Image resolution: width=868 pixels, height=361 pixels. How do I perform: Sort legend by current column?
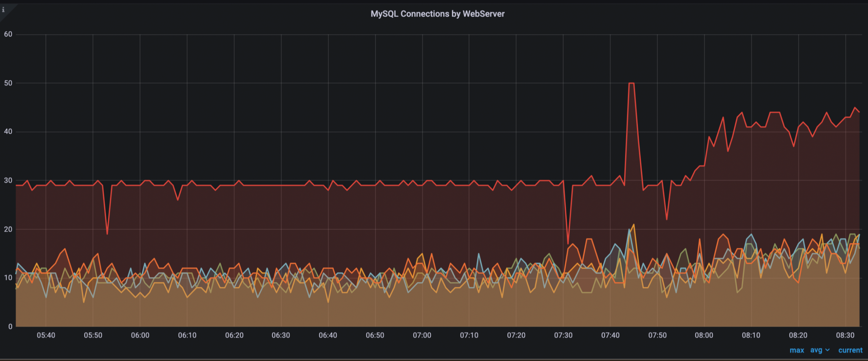(850, 350)
